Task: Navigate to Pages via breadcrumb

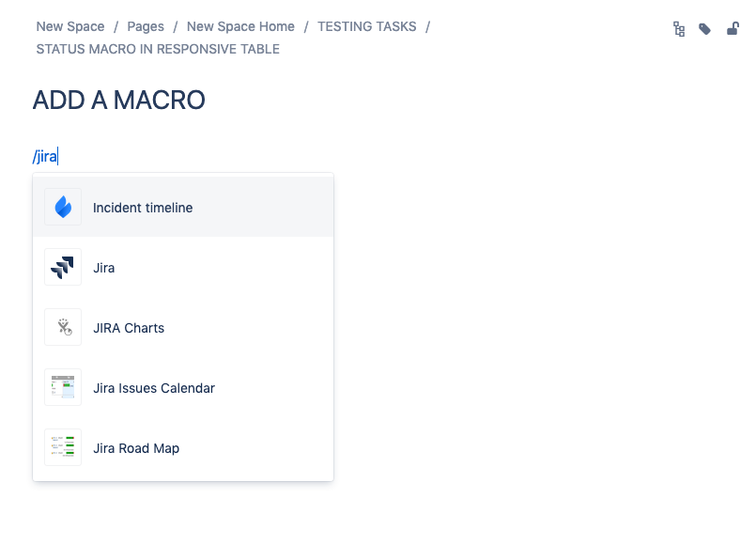Action: [x=146, y=26]
